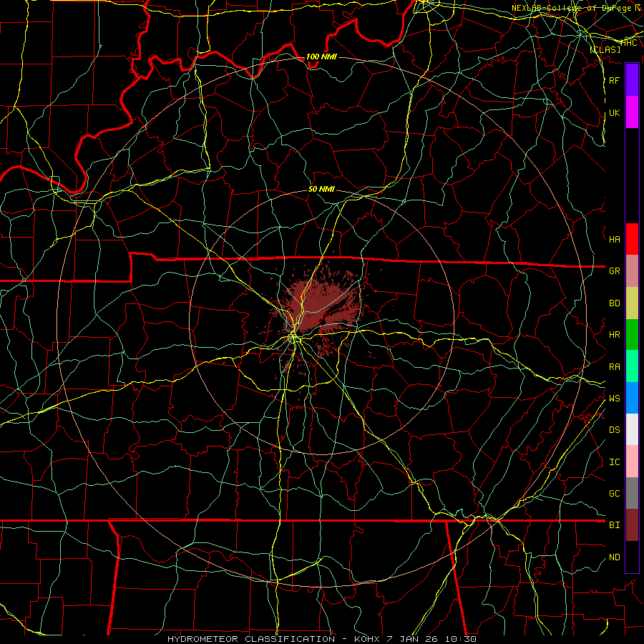Click the RF legend label

pyautogui.click(x=615, y=80)
